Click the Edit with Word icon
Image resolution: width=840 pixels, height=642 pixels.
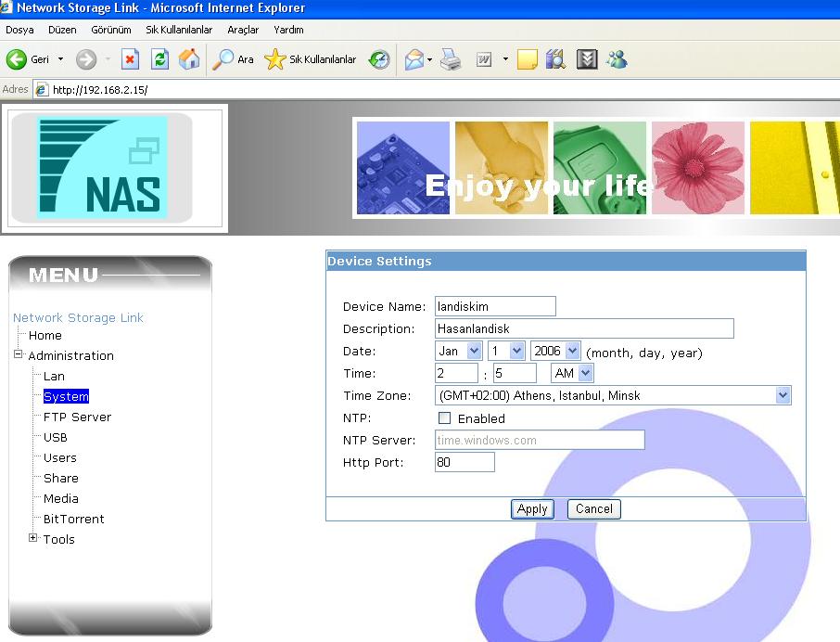(x=484, y=59)
